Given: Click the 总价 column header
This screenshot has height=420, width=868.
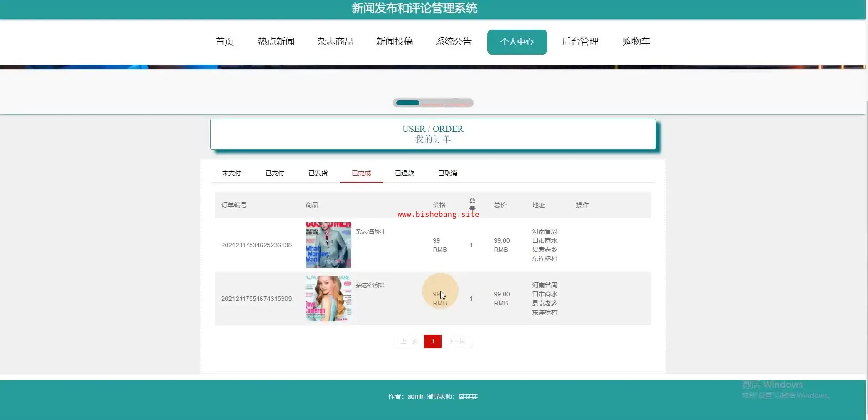Looking at the screenshot, I should click(500, 205).
